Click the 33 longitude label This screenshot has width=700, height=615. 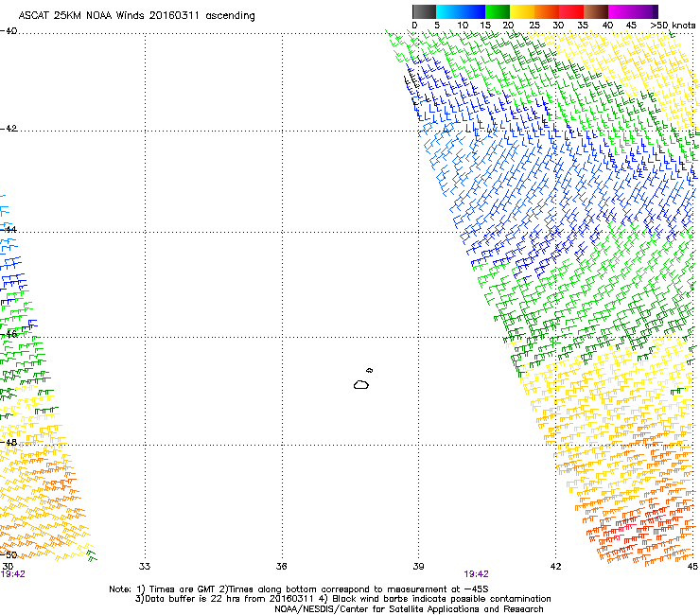click(145, 567)
